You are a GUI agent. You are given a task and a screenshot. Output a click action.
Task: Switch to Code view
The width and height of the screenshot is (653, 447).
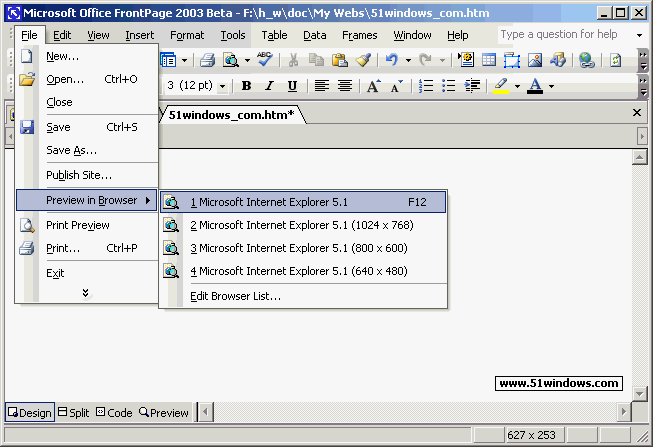coord(113,413)
